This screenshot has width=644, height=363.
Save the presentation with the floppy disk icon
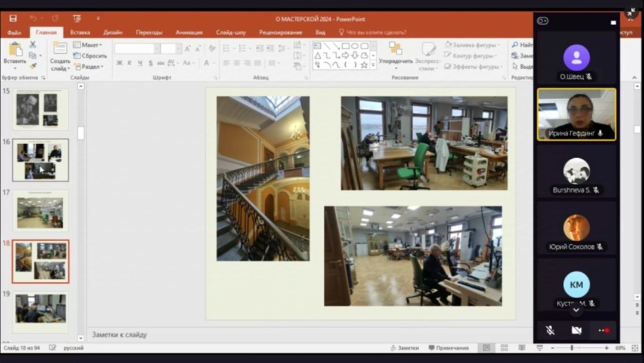click(13, 19)
